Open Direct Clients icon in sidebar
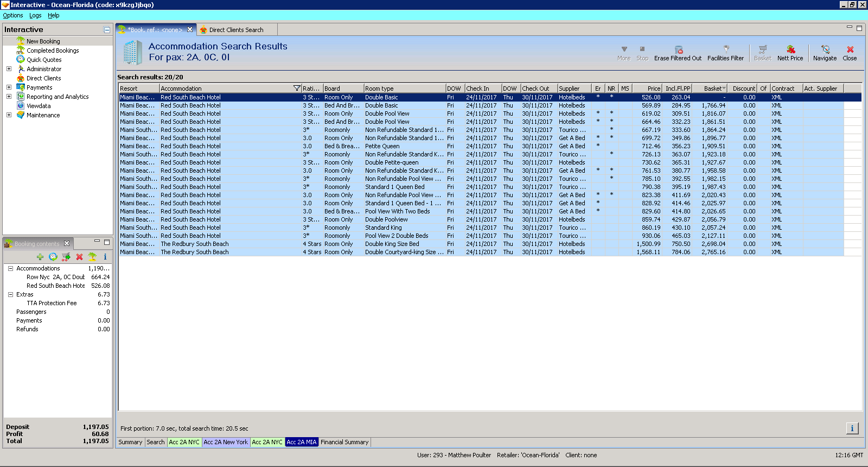 click(x=21, y=78)
